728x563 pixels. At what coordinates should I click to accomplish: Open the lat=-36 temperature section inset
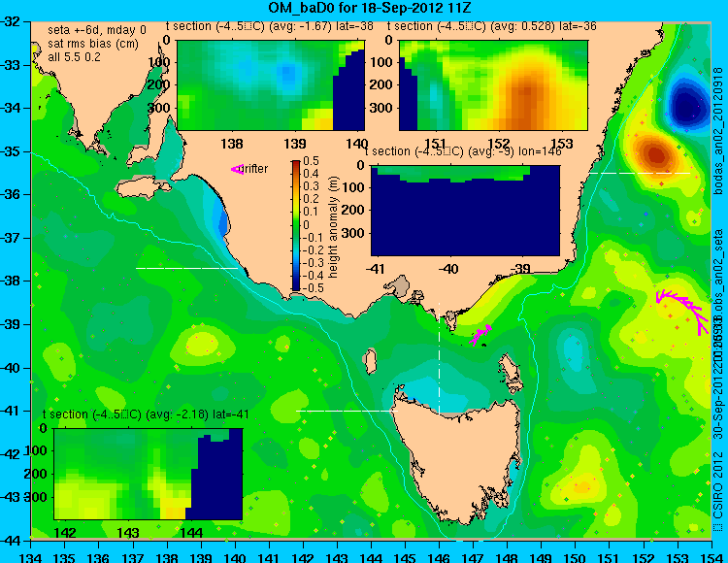493,85
